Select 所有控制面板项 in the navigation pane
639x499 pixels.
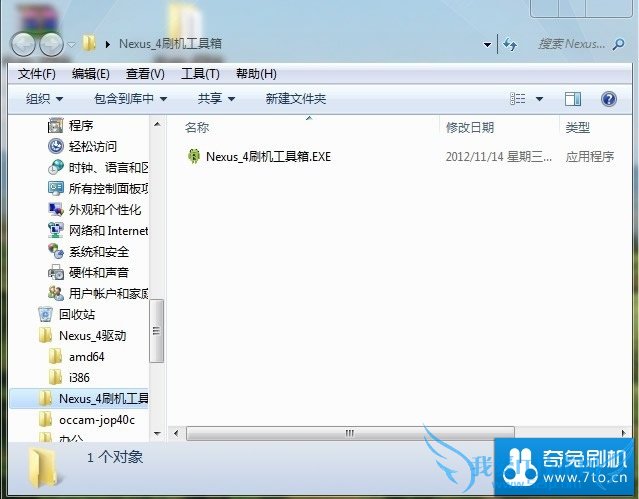[108, 189]
